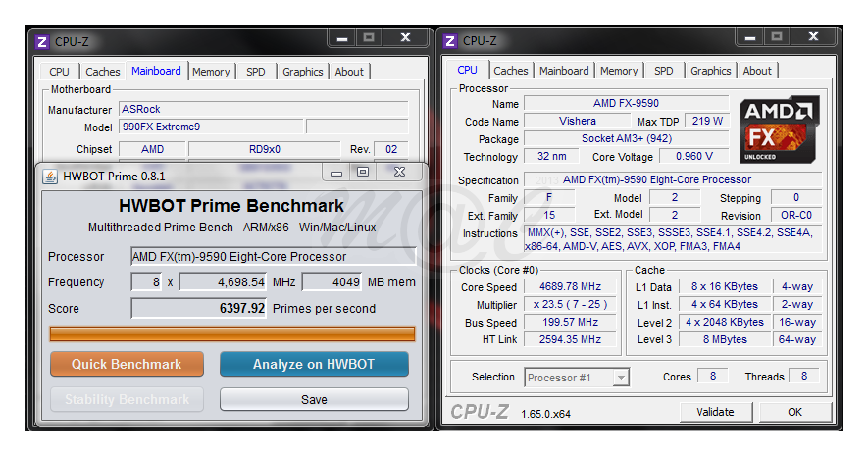The height and width of the screenshot is (456, 868).
Task: Click the HWBOT Prime title bar icon
Action: coord(49,176)
